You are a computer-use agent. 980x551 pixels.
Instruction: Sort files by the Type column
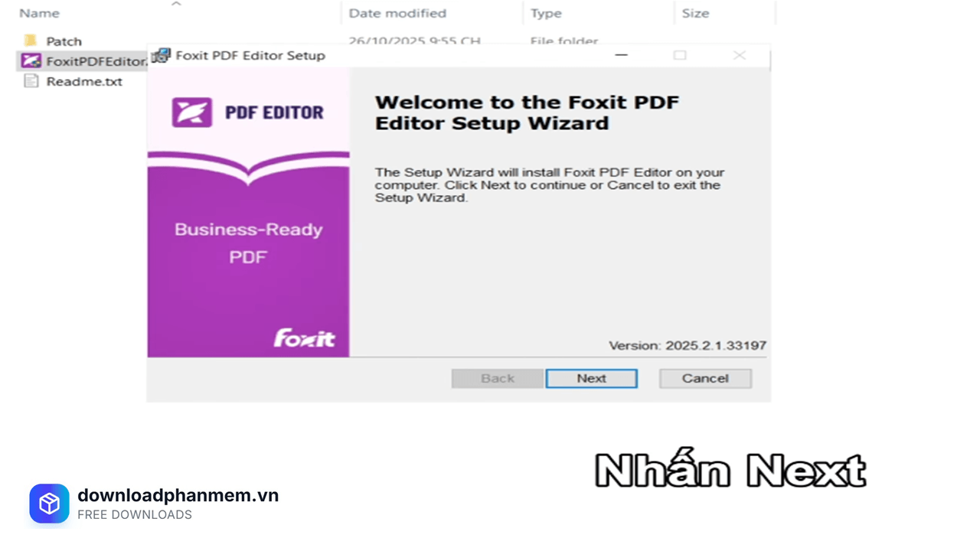click(x=546, y=13)
